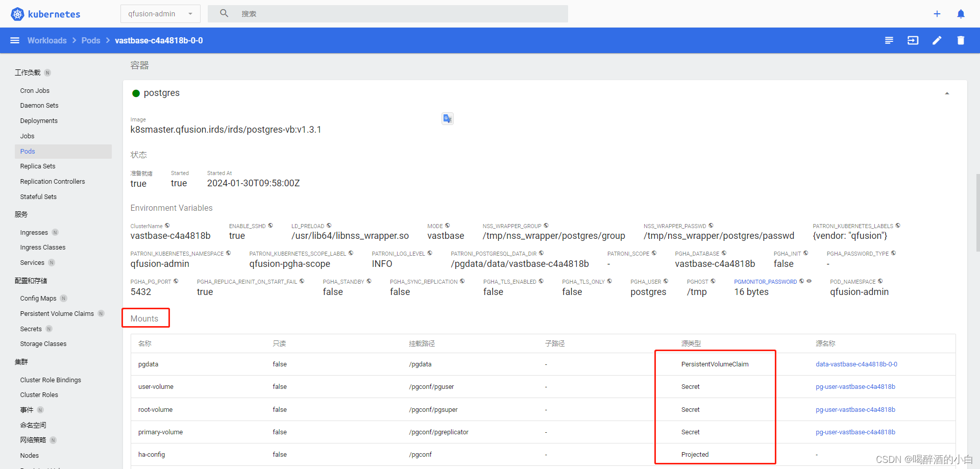
Task: Click the page vertical scrollbar
Action: point(977,212)
